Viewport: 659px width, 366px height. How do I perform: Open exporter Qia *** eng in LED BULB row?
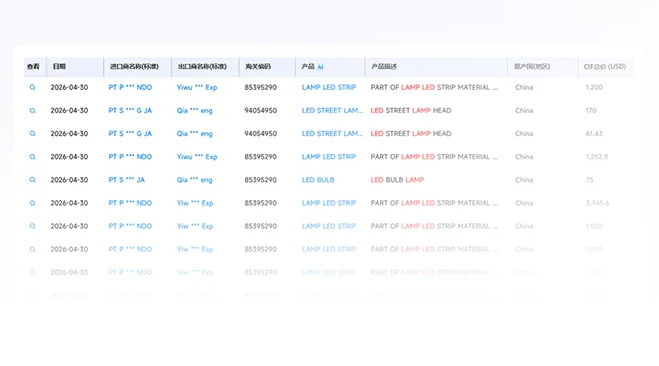click(195, 180)
